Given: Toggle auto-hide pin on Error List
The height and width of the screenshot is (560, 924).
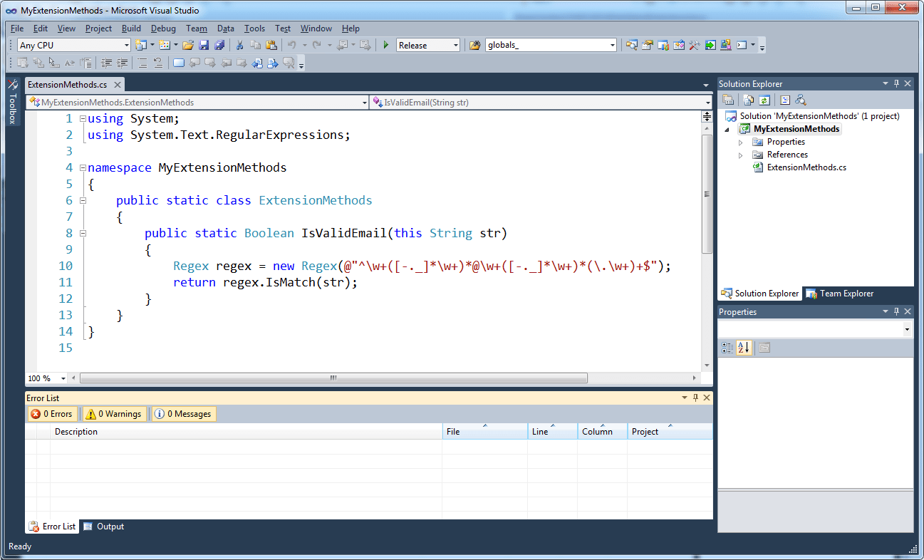Looking at the screenshot, I should [x=695, y=398].
